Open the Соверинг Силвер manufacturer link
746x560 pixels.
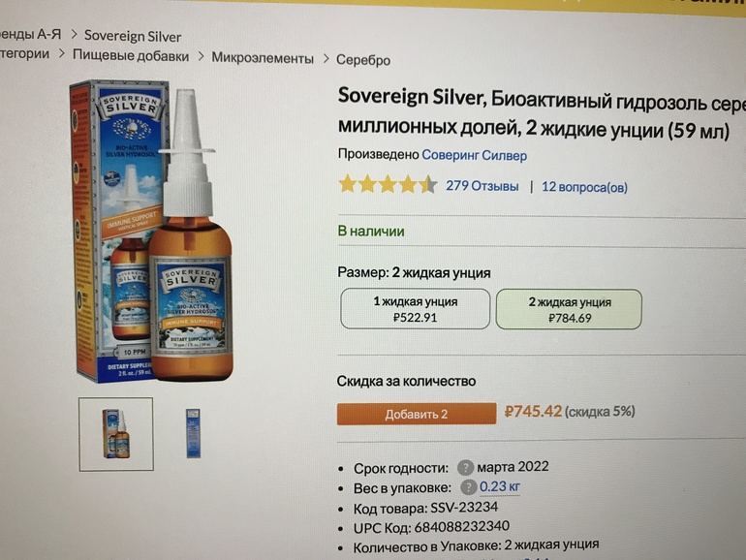(475, 156)
